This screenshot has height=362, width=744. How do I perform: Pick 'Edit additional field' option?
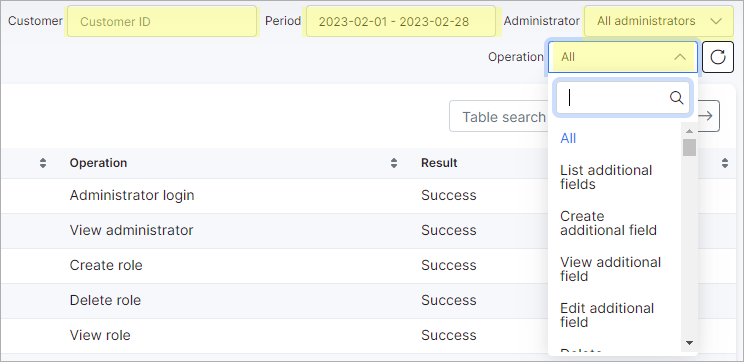(607, 315)
